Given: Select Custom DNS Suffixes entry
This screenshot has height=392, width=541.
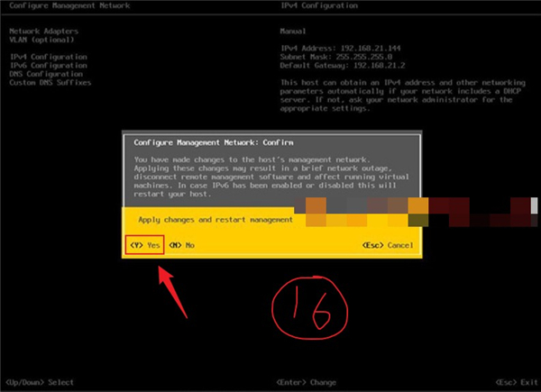Looking at the screenshot, I should point(50,83).
